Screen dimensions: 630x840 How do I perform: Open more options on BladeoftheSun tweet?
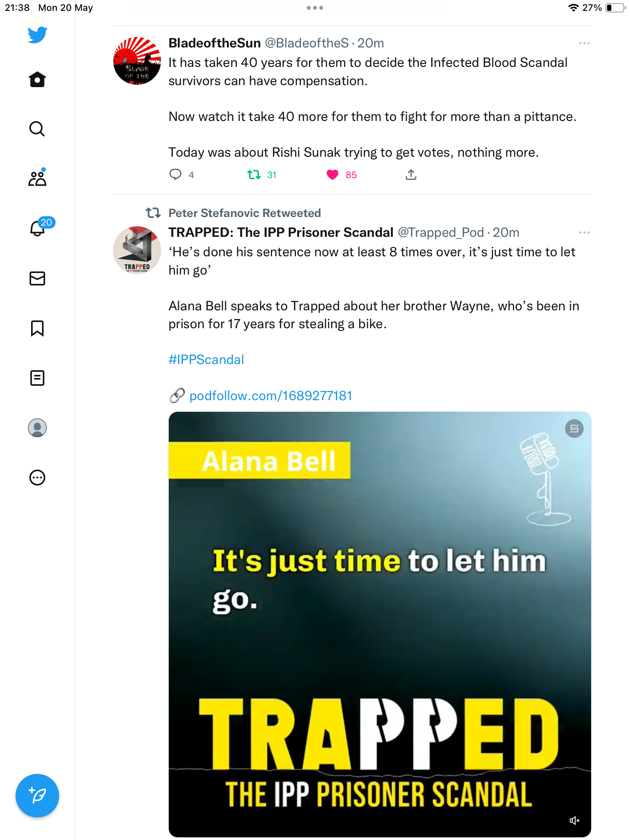click(x=584, y=43)
